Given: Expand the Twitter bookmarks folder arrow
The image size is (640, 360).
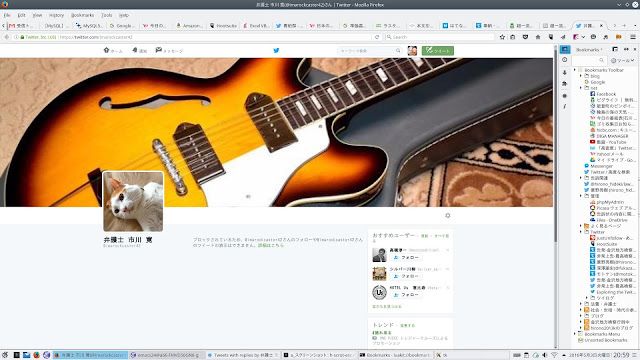Looking at the screenshot, I should point(581,232).
